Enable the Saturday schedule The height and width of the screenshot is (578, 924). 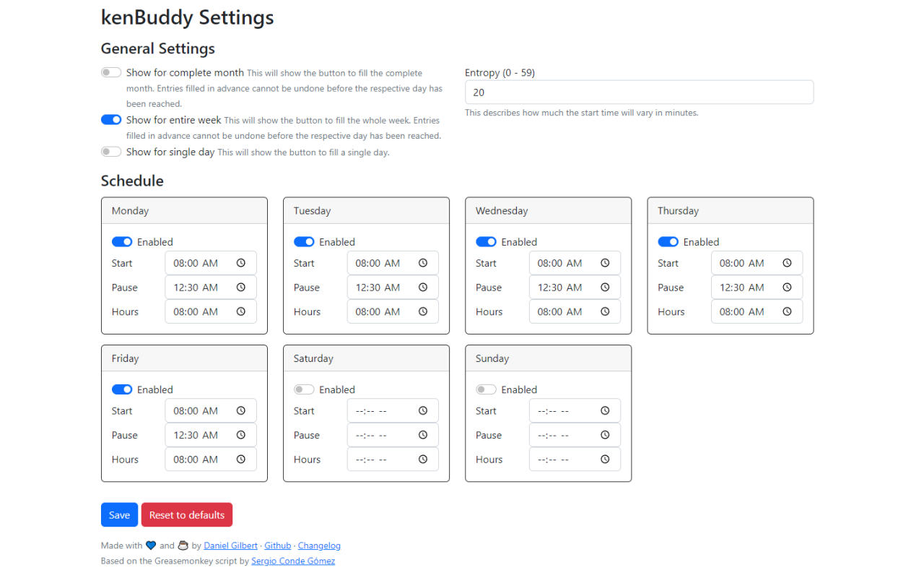click(304, 389)
